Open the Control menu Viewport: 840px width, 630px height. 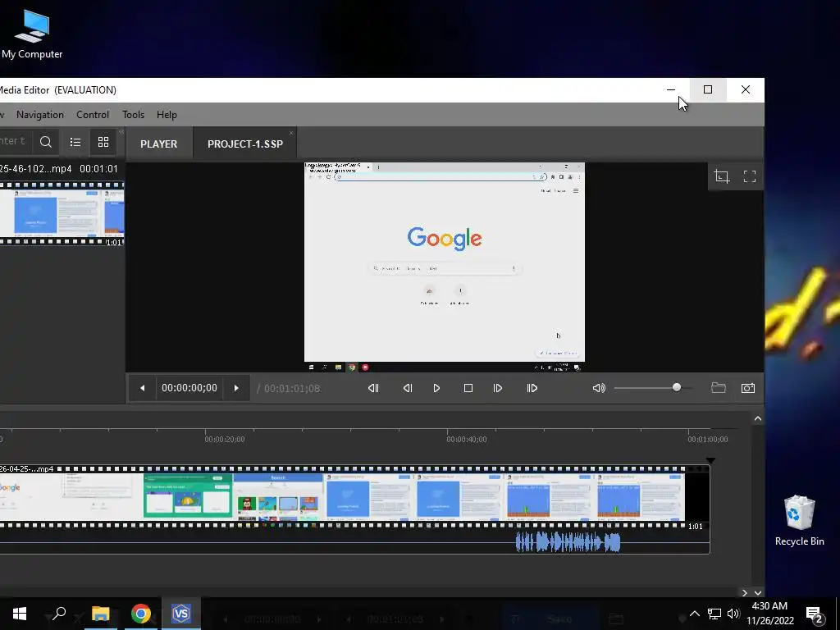tap(93, 115)
